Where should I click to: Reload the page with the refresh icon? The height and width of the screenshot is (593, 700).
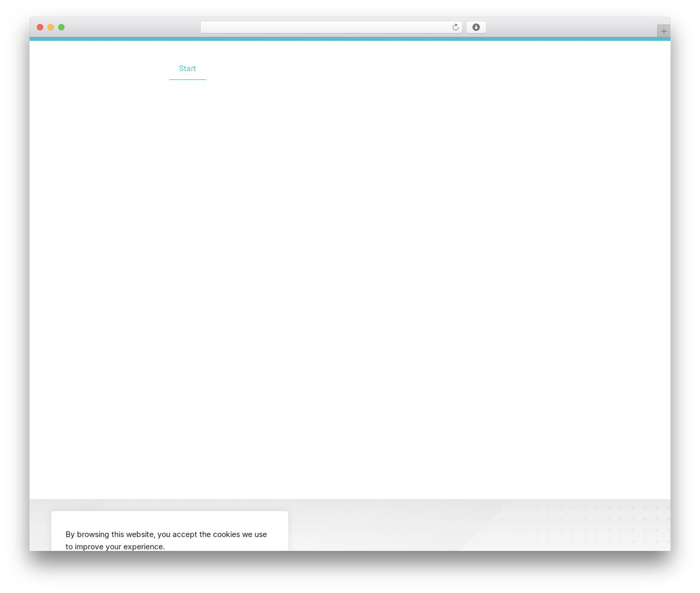455,27
